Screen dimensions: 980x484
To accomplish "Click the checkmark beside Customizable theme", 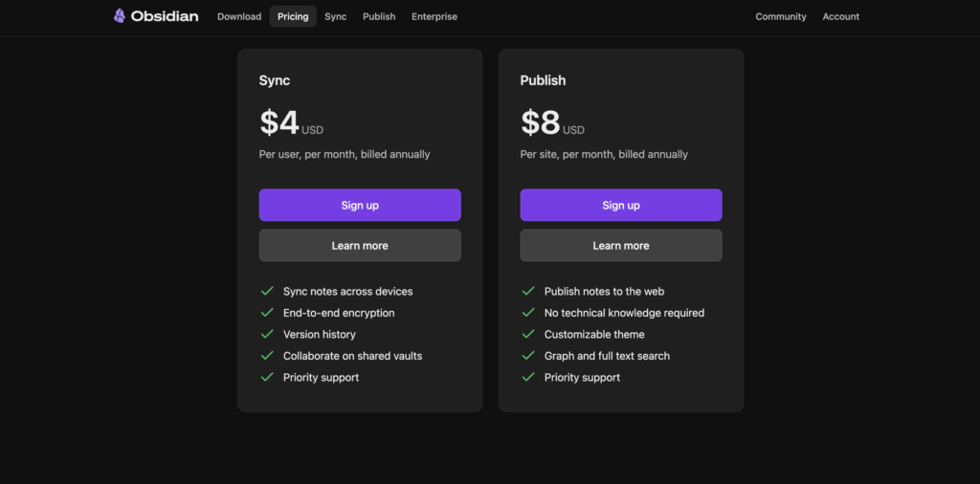I will click(x=528, y=334).
